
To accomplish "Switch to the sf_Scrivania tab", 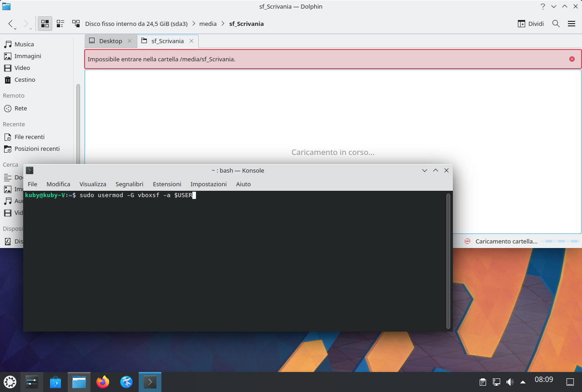I will (167, 41).
